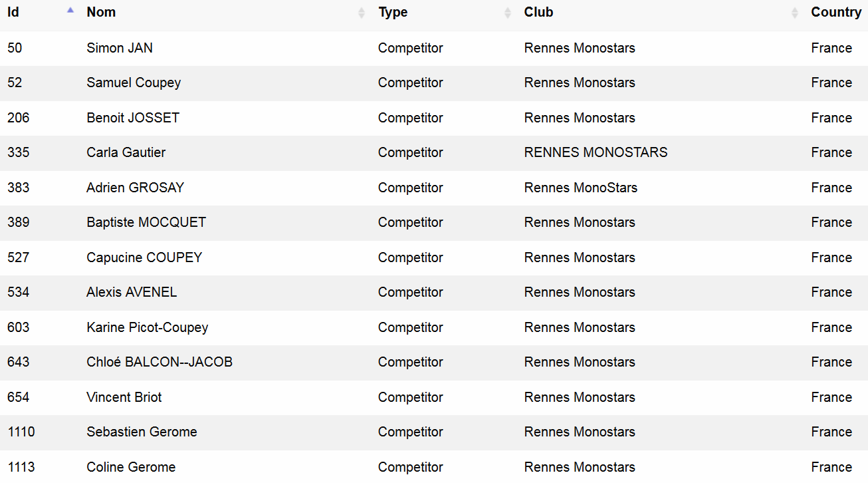Click the sort arrows of the Nom column
This screenshot has height=483, width=868.
(362, 13)
